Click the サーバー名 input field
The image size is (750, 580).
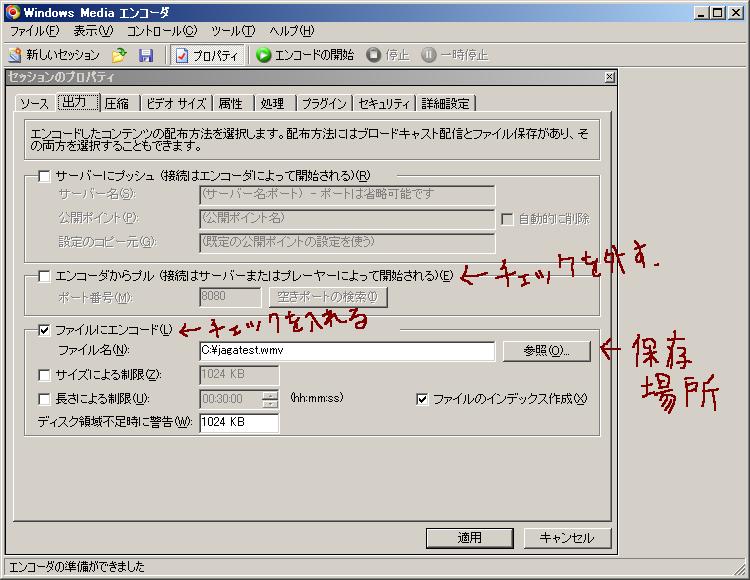point(347,195)
